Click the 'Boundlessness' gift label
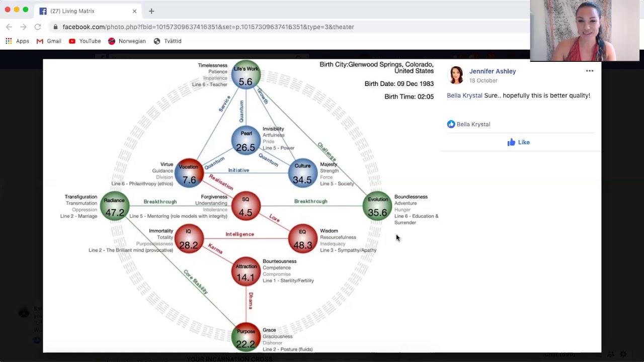The height and width of the screenshot is (362, 644). point(411,197)
